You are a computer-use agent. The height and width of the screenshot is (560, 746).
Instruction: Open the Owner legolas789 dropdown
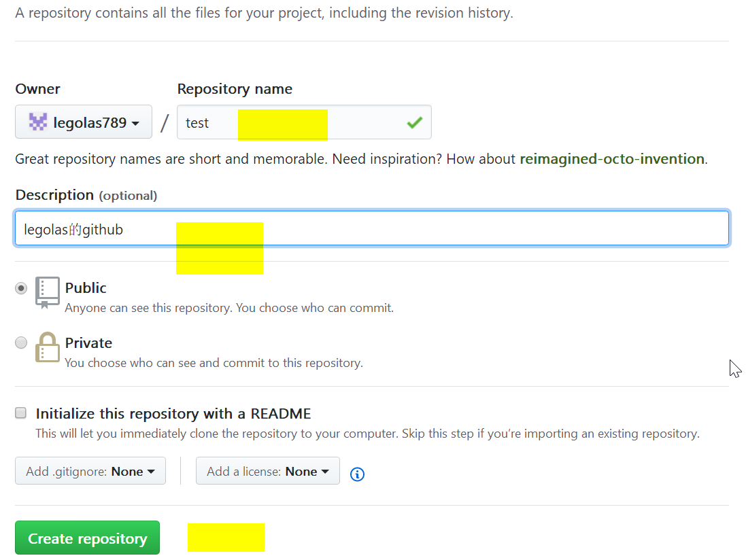pyautogui.click(x=84, y=122)
